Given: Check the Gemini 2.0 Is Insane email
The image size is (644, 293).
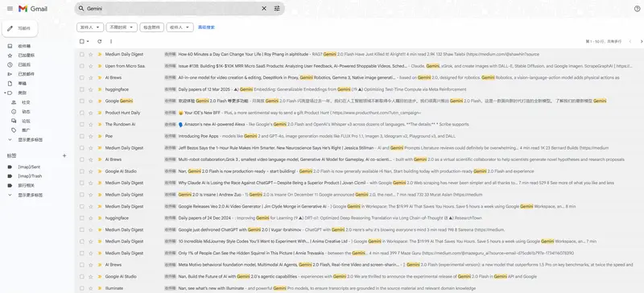Looking at the screenshot, I should (x=82, y=194).
